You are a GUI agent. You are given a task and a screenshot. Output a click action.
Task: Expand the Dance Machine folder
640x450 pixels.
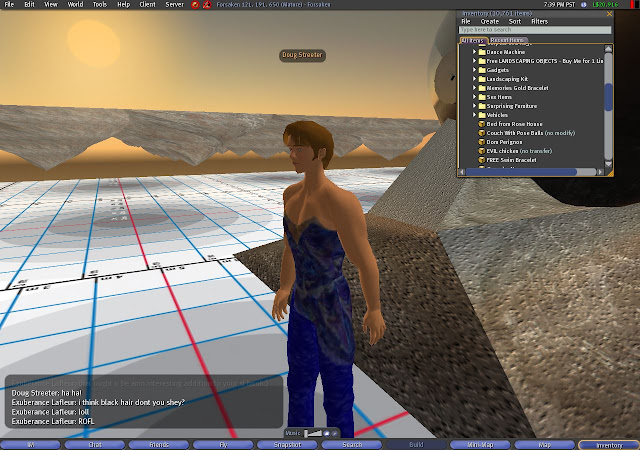pos(474,52)
